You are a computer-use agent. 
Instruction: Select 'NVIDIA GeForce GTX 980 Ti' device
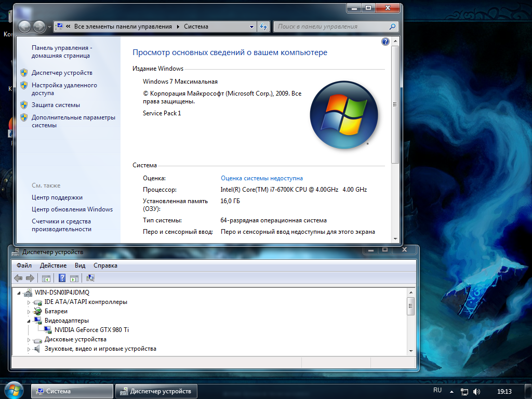point(91,330)
